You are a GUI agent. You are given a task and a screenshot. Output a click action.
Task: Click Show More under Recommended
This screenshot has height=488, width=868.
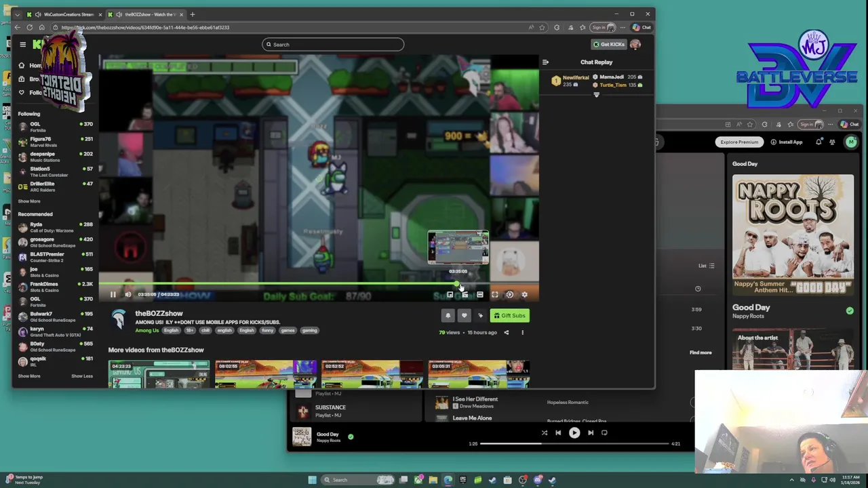point(29,376)
